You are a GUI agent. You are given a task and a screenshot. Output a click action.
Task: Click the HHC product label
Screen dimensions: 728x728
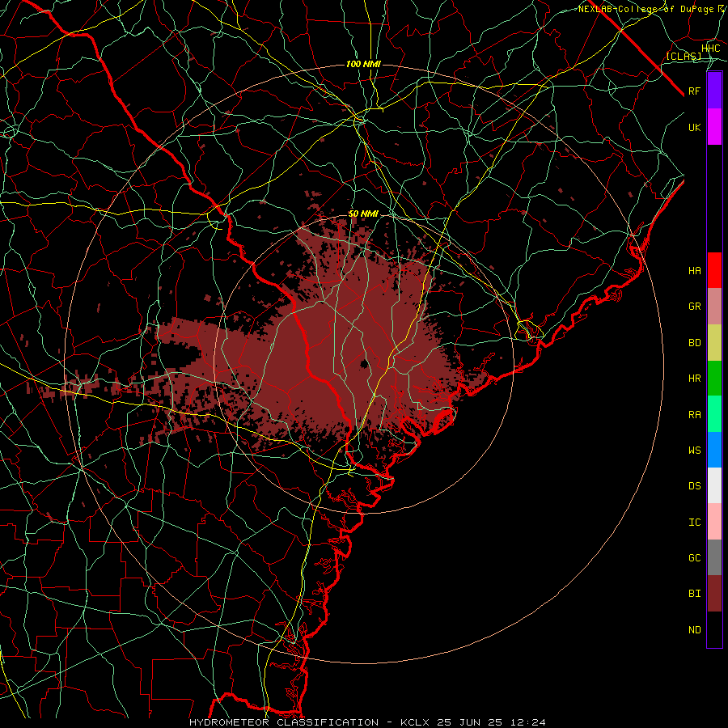click(x=710, y=49)
